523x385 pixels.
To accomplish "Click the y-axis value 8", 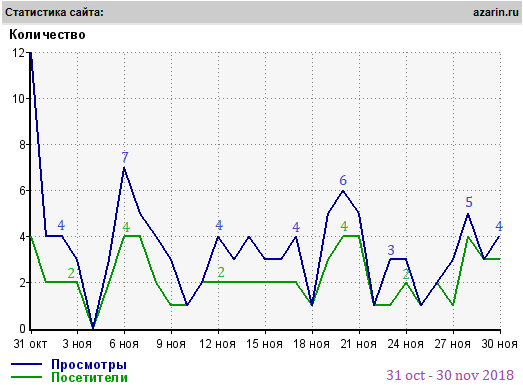I will (22, 145).
